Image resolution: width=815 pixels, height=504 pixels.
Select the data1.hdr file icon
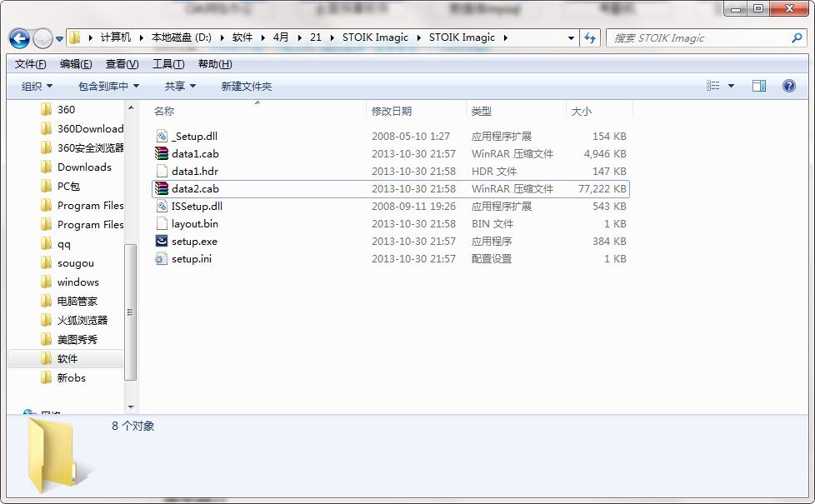coord(162,171)
